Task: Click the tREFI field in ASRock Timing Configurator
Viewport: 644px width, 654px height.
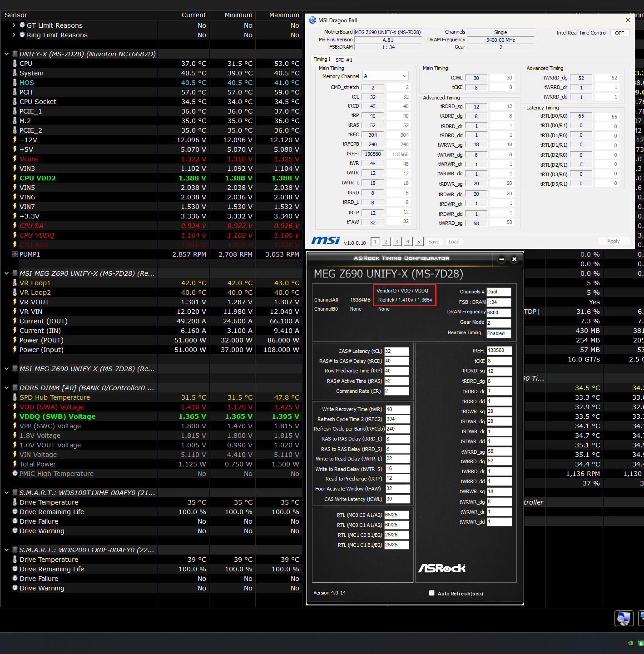Action: tap(499, 351)
